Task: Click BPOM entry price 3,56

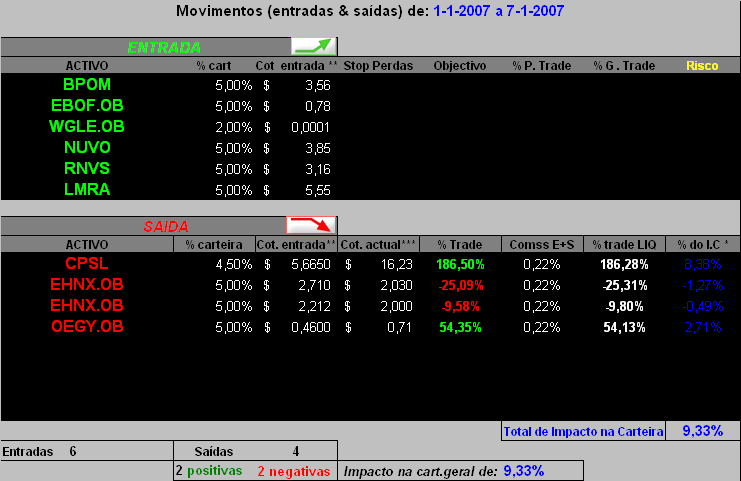Action: tap(318, 85)
